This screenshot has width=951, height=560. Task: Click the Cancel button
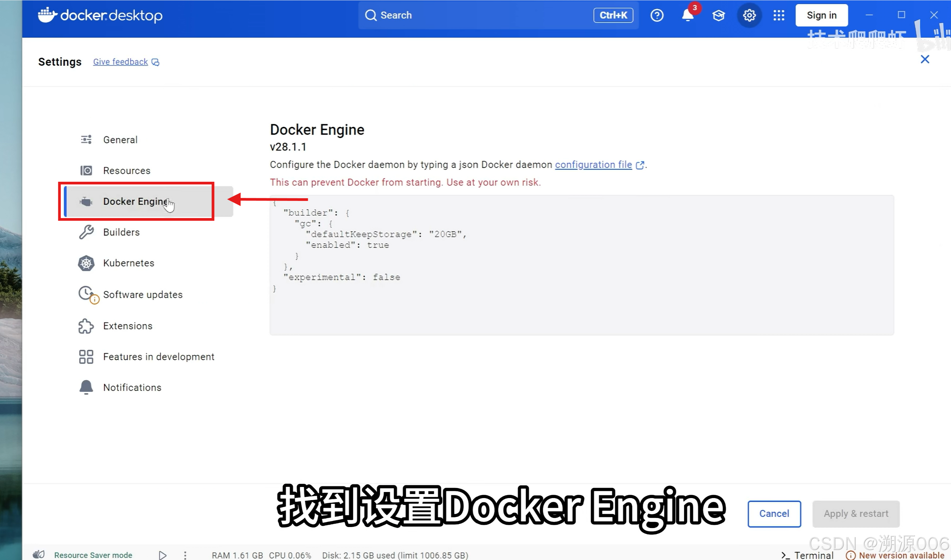774,514
